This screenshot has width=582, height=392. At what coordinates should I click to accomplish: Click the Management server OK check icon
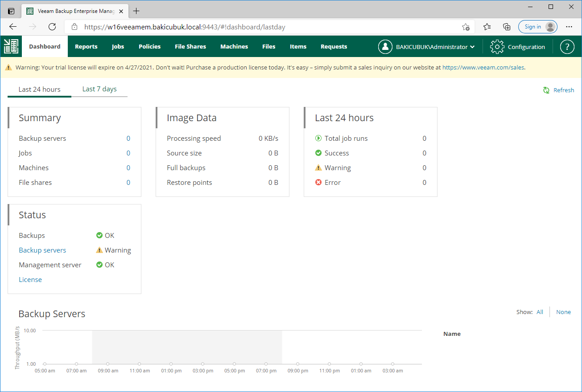99,265
